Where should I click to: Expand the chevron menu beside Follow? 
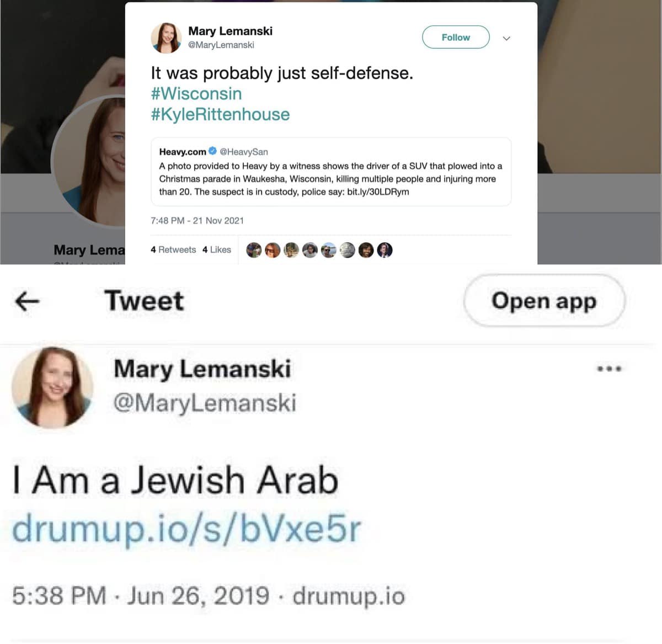point(506,38)
